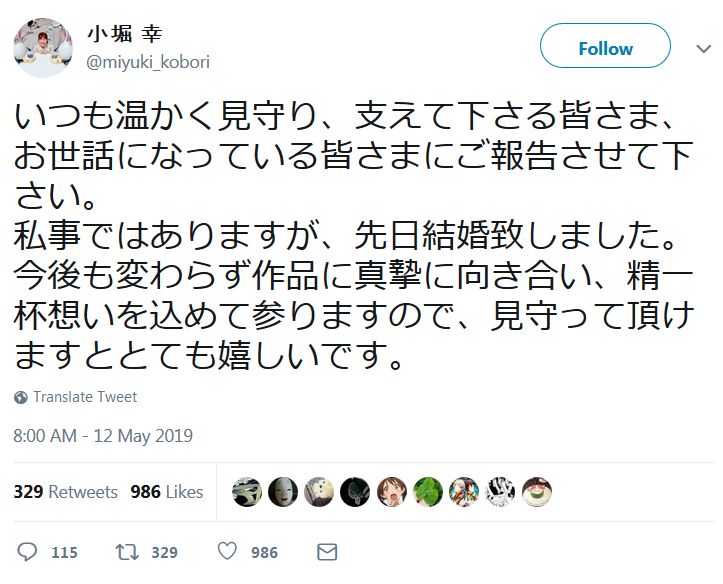Click the envelope direct message icon
Image resolution: width=723 pixels, height=584 pixels.
tap(326, 552)
